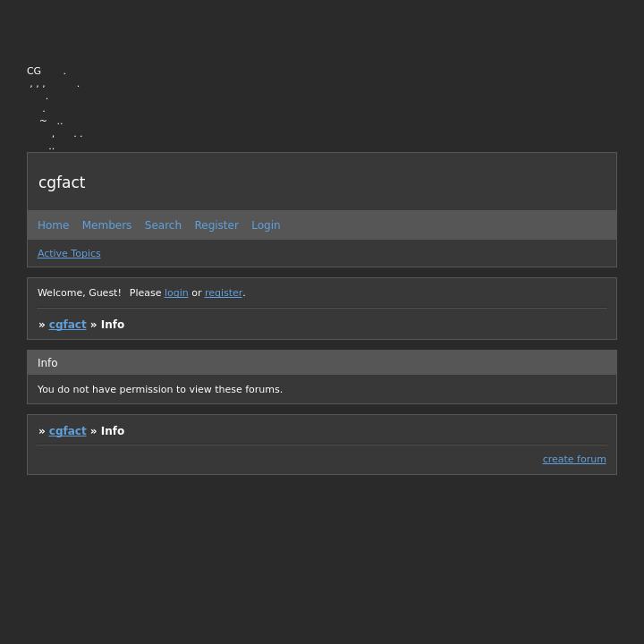
Task: Click the CG text at page top
Action: pos(34,71)
